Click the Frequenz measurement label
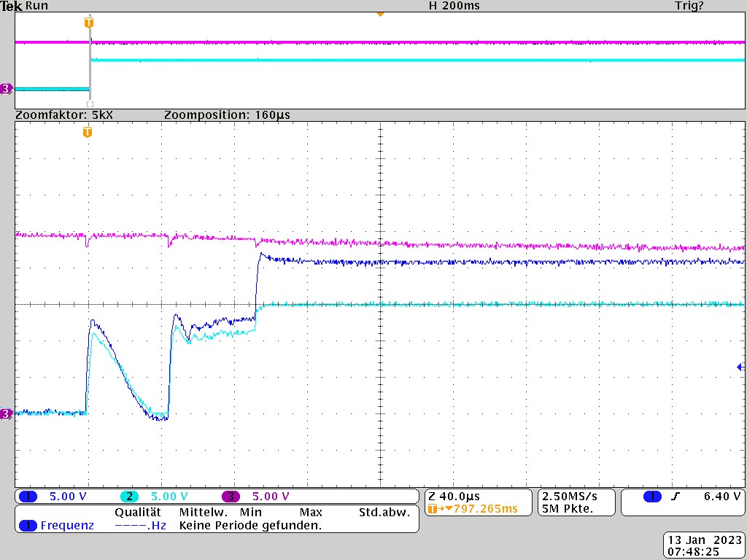The width and height of the screenshot is (747, 560). 67,526
